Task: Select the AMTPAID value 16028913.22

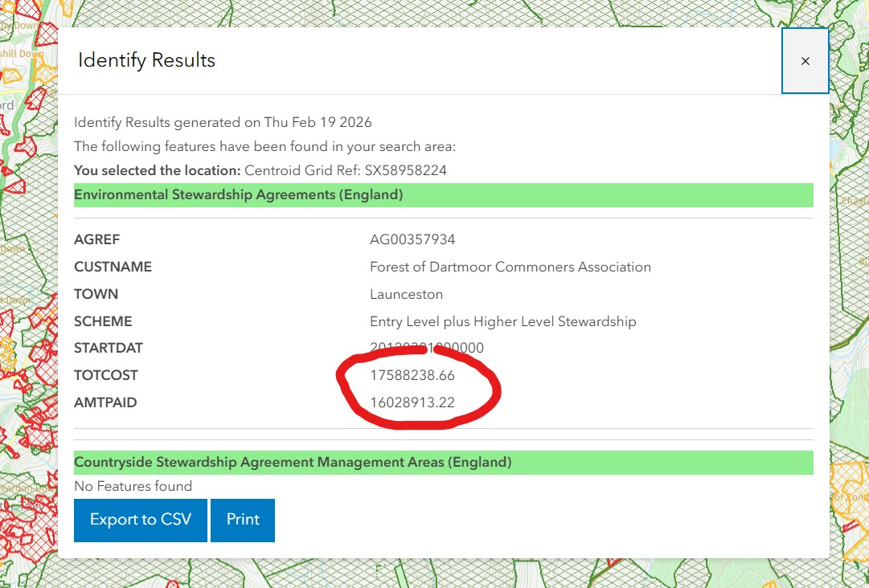Action: pos(412,402)
